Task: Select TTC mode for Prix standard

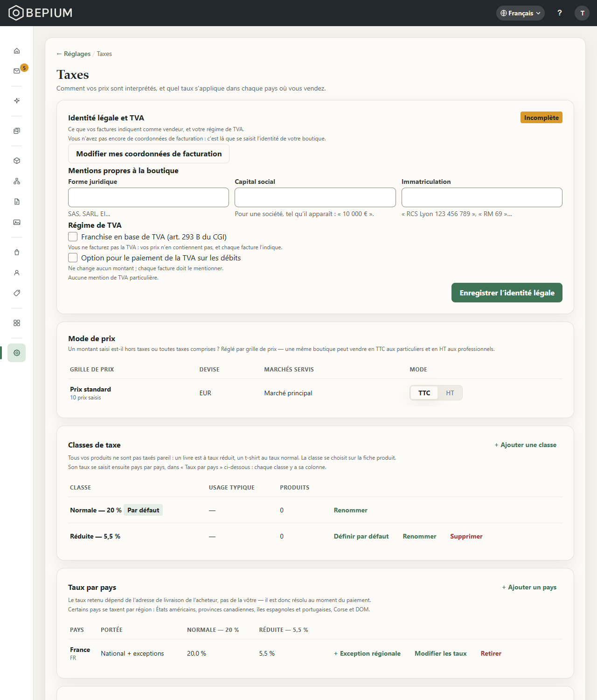Action: click(424, 393)
